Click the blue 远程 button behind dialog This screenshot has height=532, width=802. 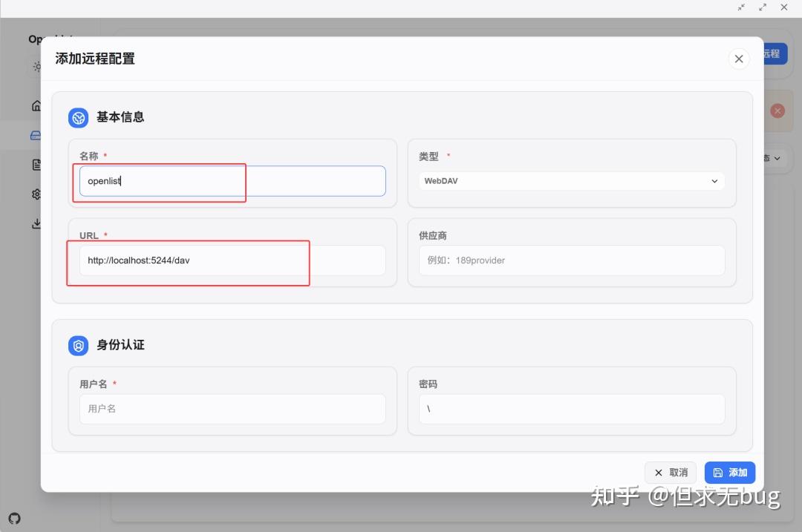pos(775,53)
